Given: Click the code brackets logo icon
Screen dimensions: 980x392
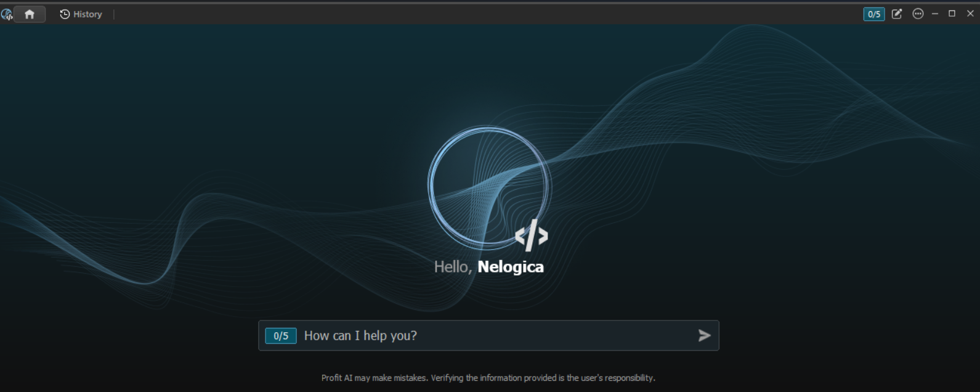Looking at the screenshot, I should (x=531, y=235).
